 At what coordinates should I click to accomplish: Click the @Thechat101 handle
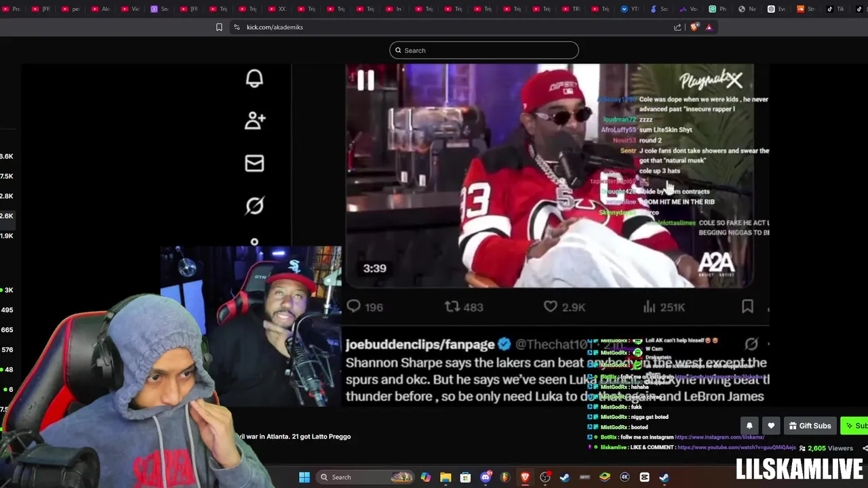pos(555,344)
